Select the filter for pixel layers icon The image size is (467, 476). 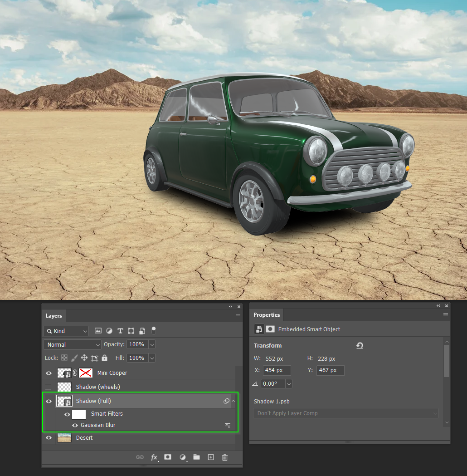coord(98,331)
